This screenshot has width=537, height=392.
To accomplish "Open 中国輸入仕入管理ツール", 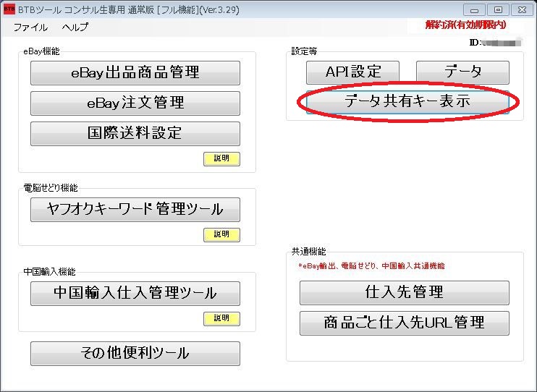I will [135, 294].
